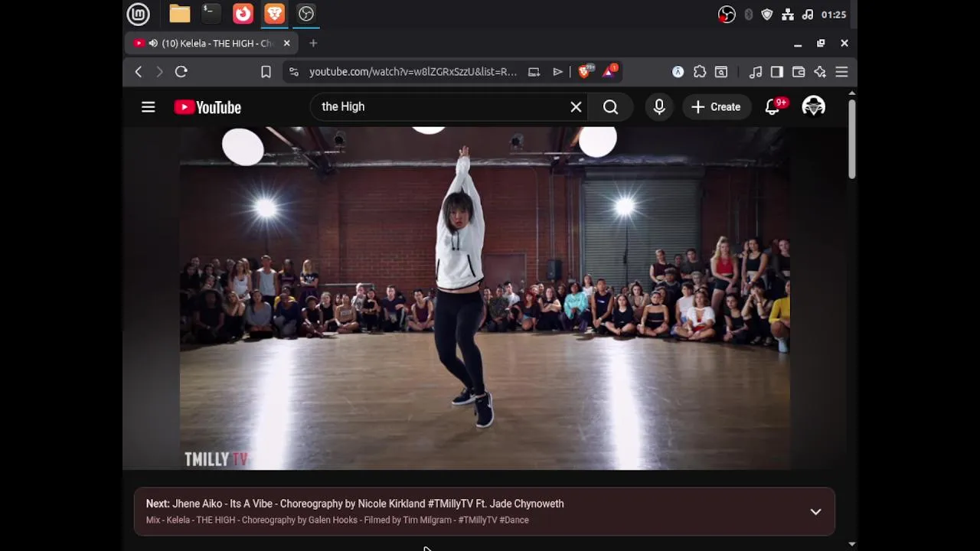Screen dimensions: 980x551
Task: Click the OBS recording tray icon
Action: 727,15
